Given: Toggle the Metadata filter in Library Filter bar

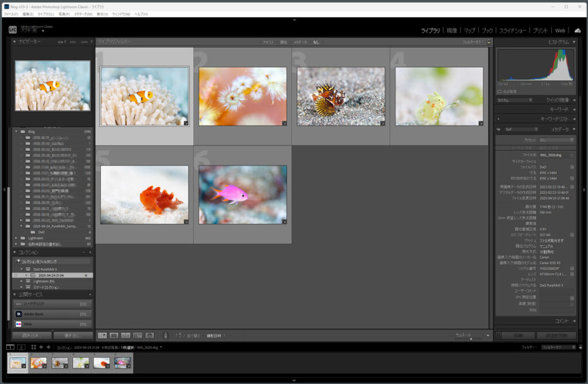Looking at the screenshot, I should click(x=300, y=42).
